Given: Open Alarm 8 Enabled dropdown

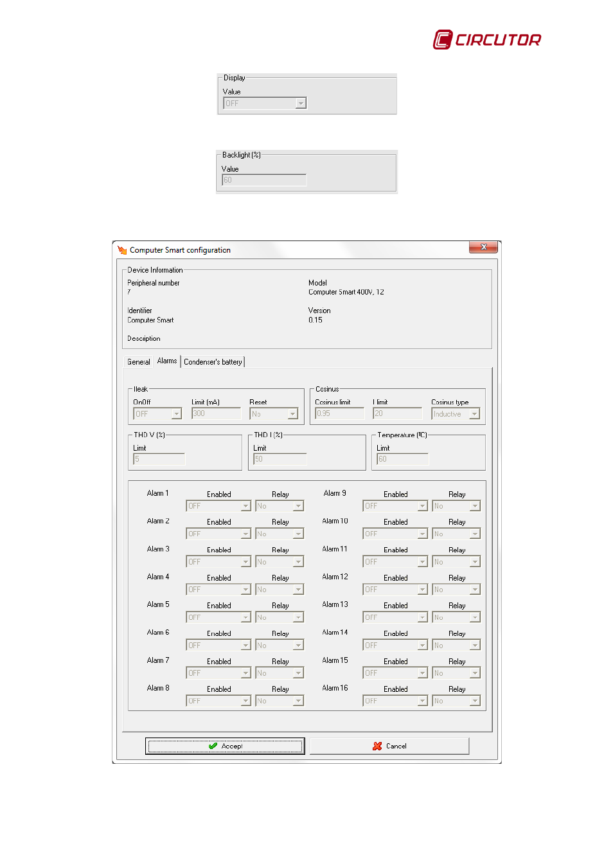Looking at the screenshot, I should [x=218, y=701].
